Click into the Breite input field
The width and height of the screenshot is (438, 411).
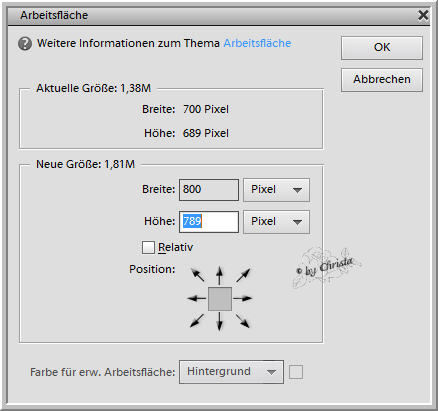coord(209,190)
